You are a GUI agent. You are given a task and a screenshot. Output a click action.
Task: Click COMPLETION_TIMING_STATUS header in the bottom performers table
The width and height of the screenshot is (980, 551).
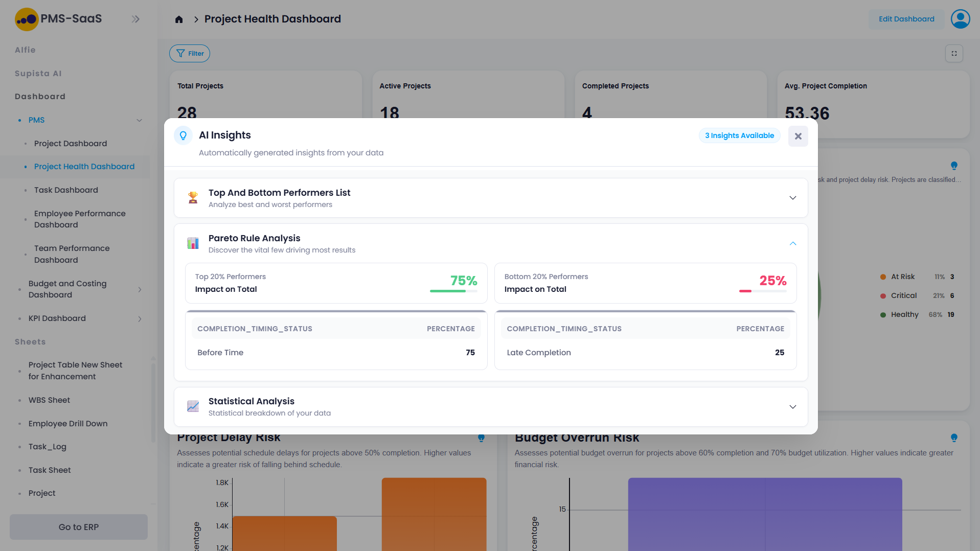tap(564, 329)
